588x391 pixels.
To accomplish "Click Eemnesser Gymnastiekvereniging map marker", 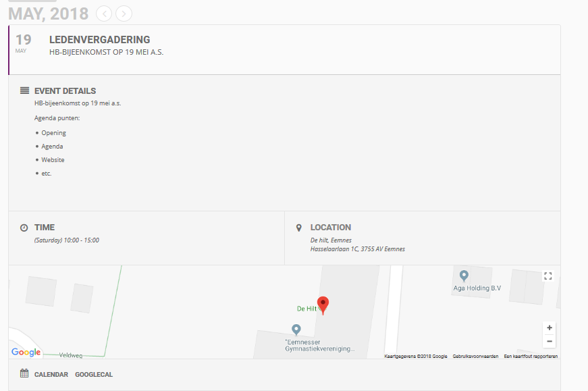I will click(x=296, y=330).
